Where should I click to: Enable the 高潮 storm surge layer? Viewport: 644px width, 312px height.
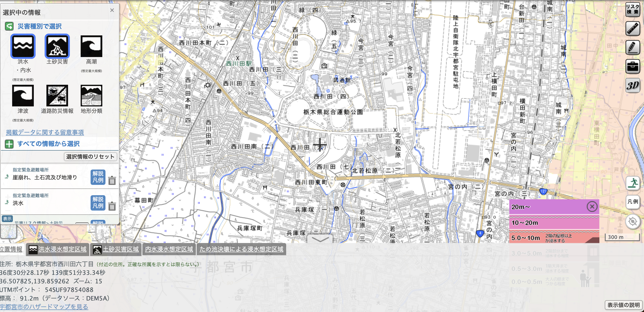pyautogui.click(x=91, y=46)
